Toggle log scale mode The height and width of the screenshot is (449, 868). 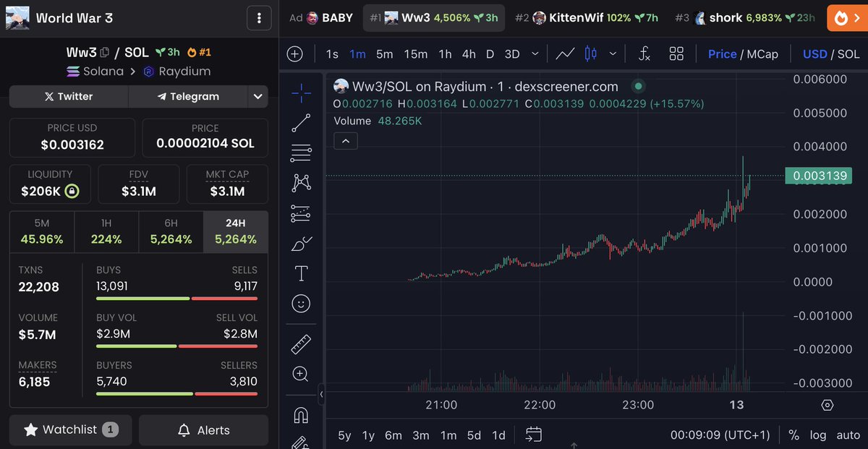tap(817, 435)
